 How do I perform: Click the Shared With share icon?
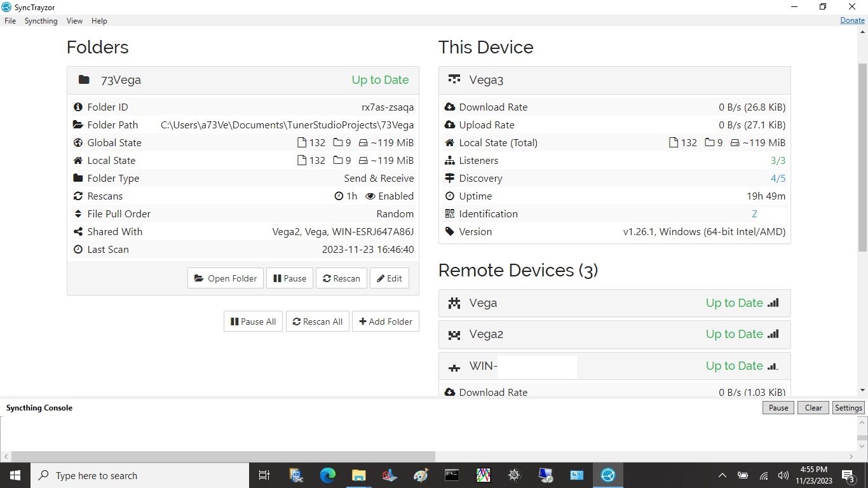78,232
